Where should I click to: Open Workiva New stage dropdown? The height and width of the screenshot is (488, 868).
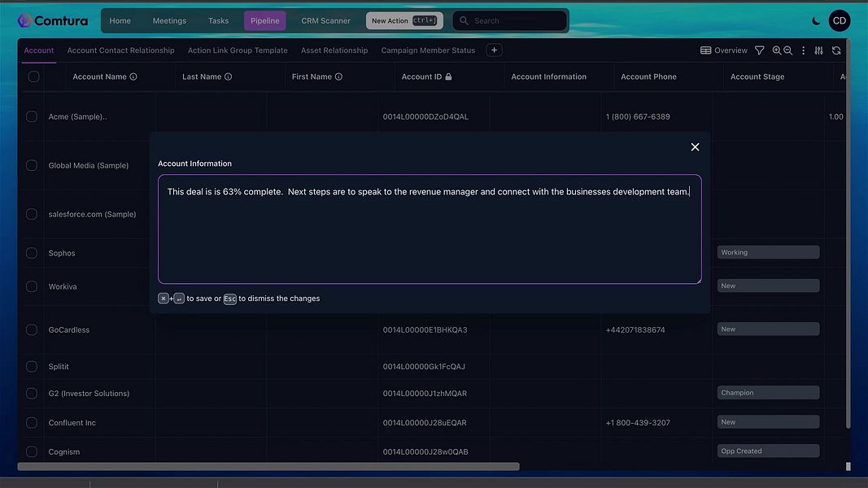769,286
